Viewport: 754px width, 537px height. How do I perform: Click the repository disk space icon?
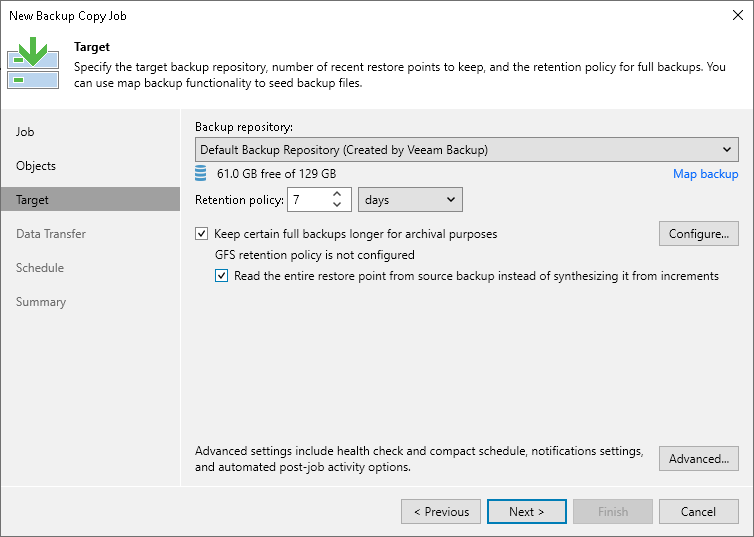[x=201, y=173]
